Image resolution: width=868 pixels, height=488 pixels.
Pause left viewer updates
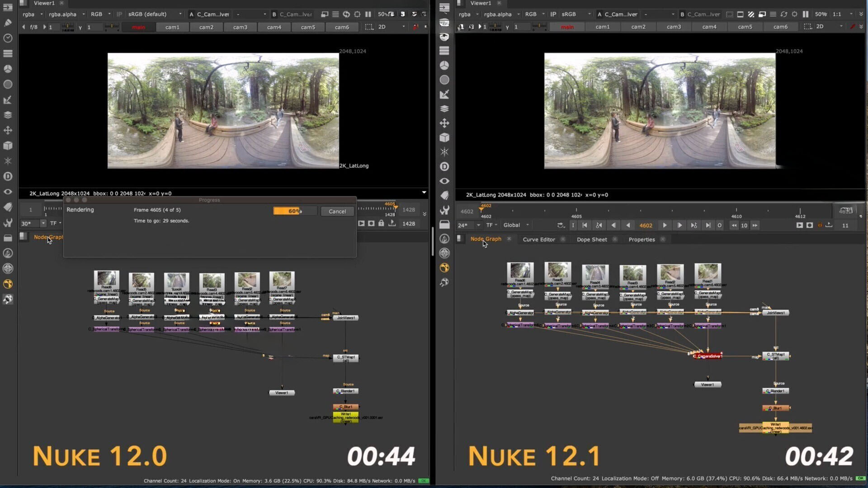[368, 14]
